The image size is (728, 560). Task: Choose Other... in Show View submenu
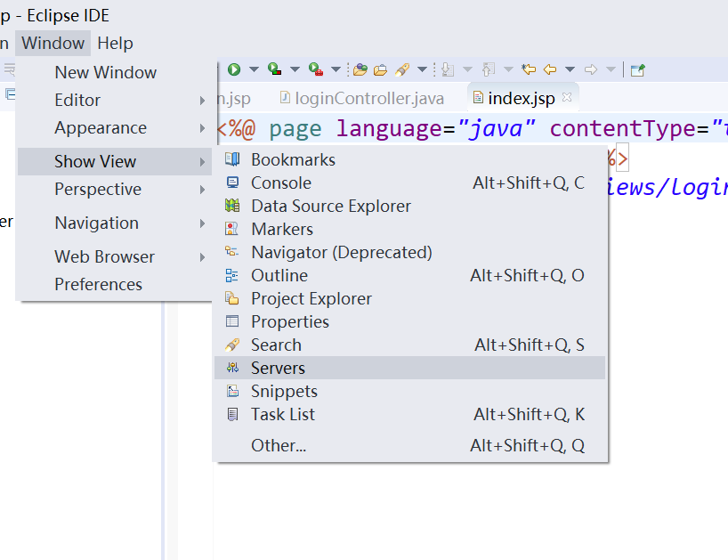tap(410, 445)
